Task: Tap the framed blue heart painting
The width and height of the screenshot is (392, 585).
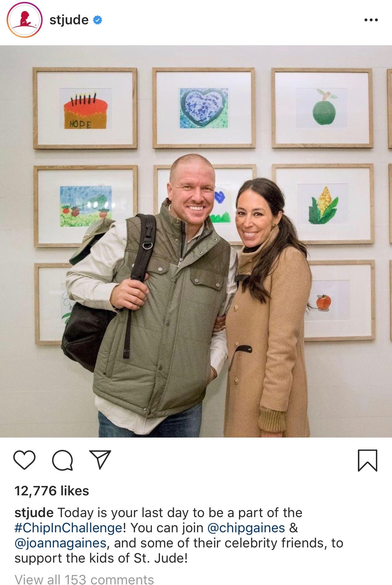Action: 204,108
